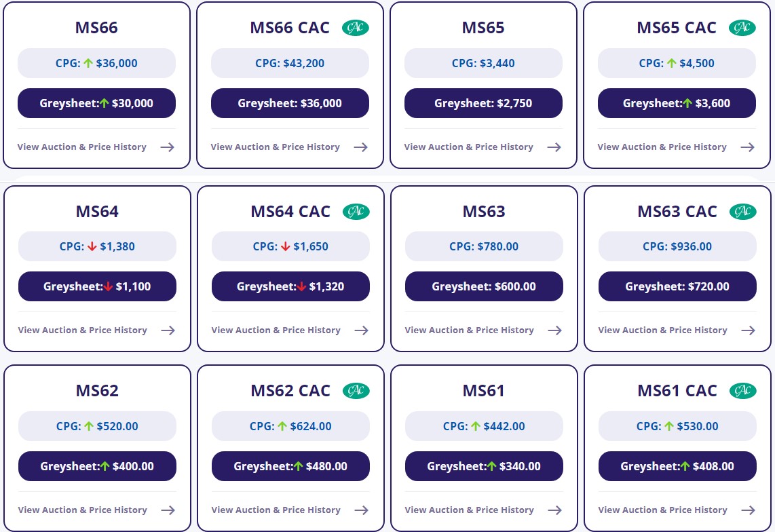Click the CAC badge on MS61 CAC card
The height and width of the screenshot is (532, 775).
[743, 391]
